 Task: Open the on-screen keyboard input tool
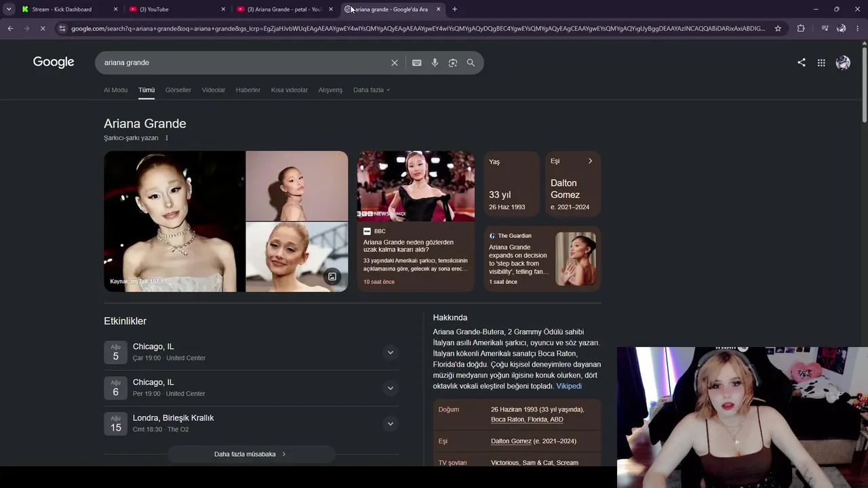417,62
